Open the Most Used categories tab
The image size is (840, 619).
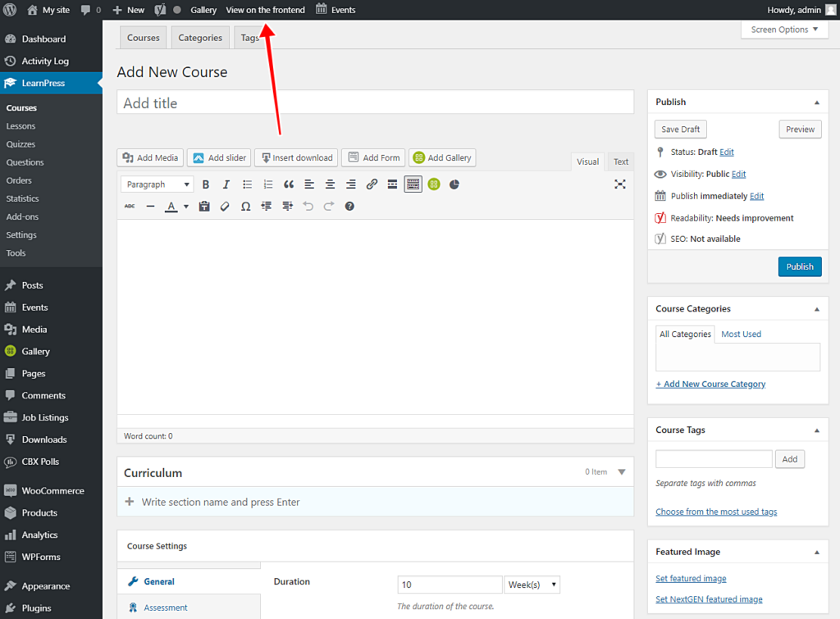[741, 334]
